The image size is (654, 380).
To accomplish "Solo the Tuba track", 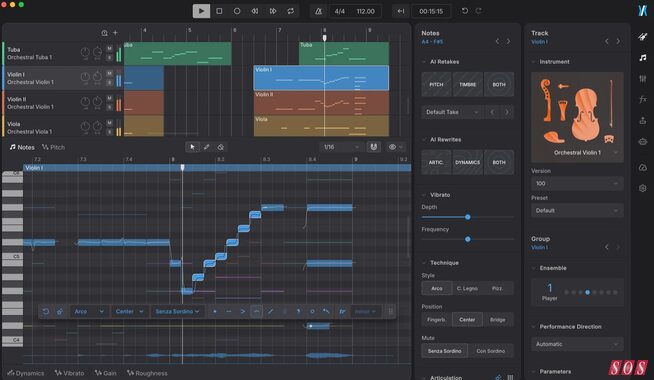I will click(x=109, y=57).
